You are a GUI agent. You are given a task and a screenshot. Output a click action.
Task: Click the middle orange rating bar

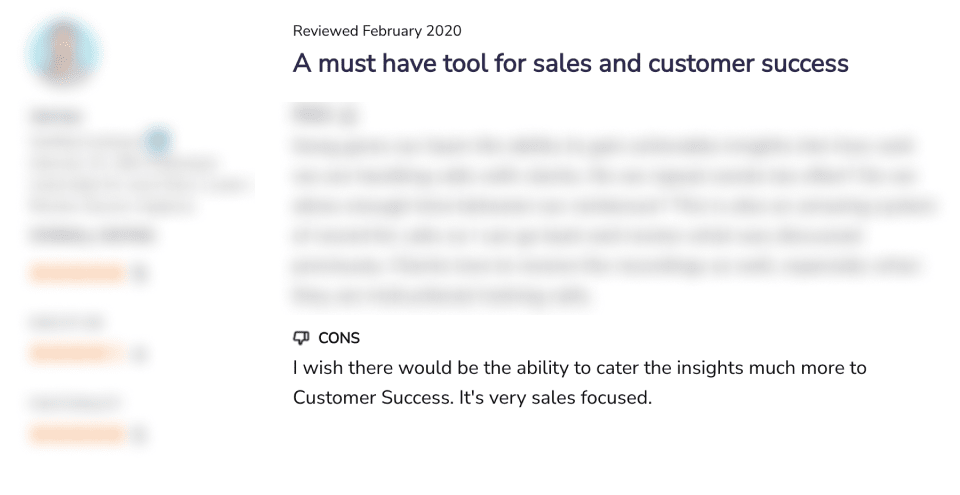[77, 353]
